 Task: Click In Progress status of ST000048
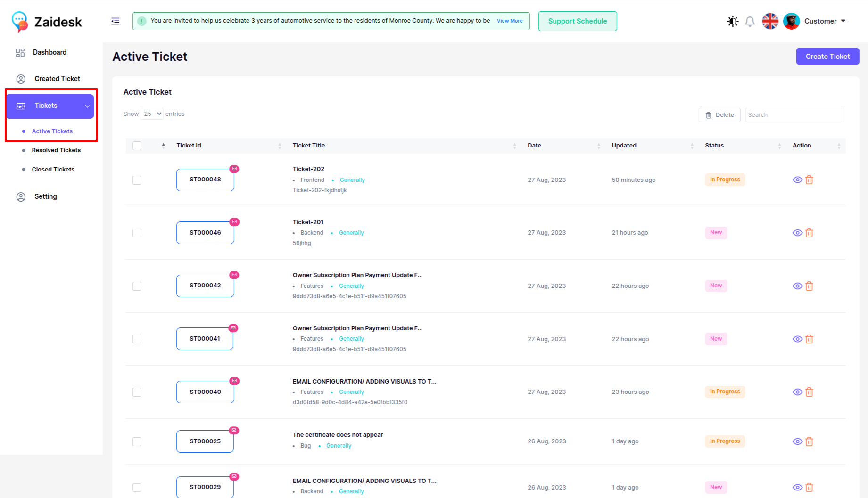pos(725,180)
